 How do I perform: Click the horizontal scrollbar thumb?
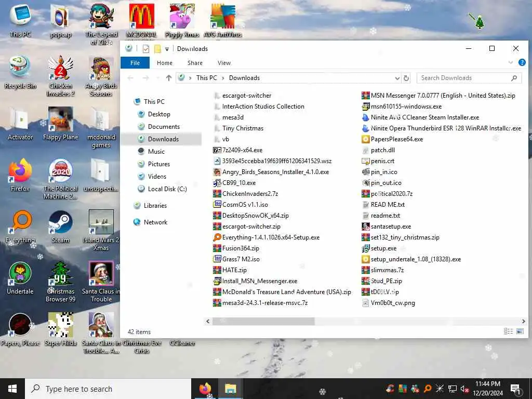(263, 321)
